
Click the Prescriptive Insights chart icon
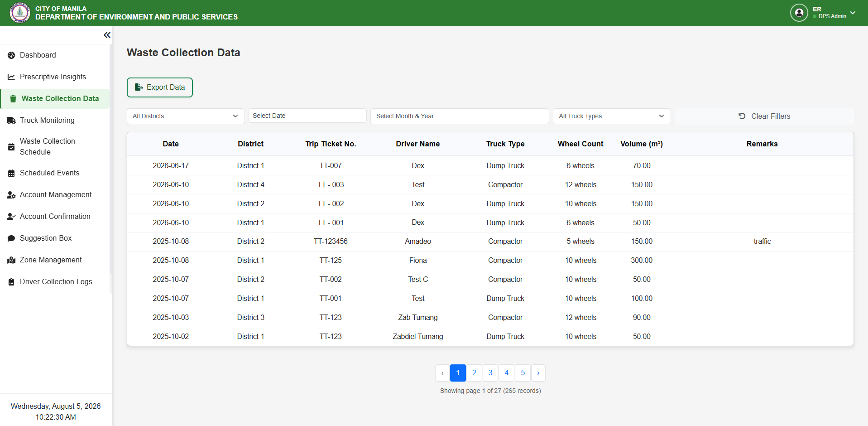point(11,77)
